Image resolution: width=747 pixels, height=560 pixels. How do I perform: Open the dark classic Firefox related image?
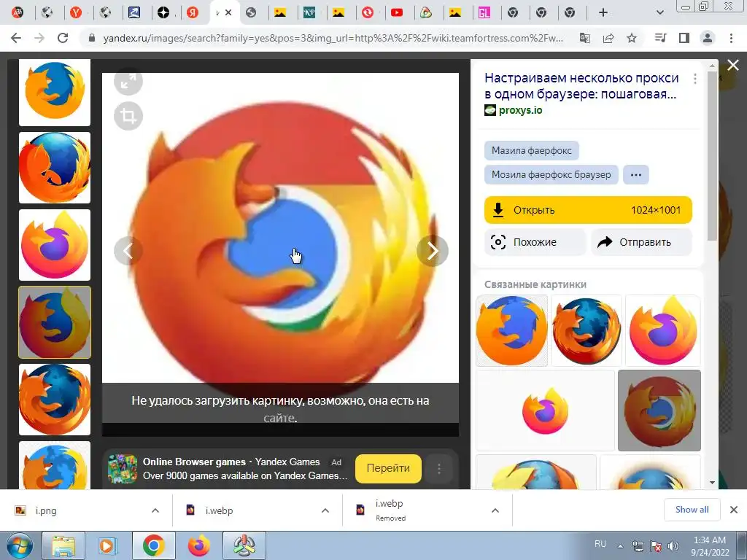coord(587,330)
